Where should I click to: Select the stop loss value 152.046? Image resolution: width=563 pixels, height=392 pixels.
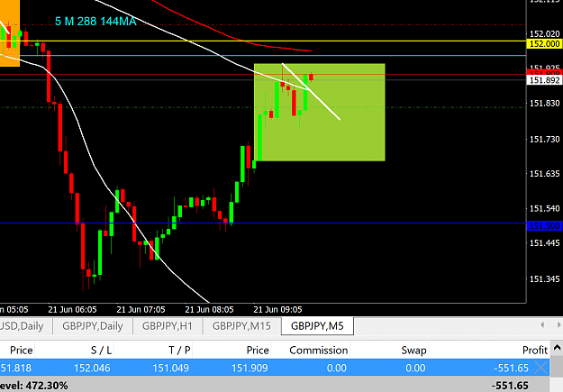[x=92, y=368]
